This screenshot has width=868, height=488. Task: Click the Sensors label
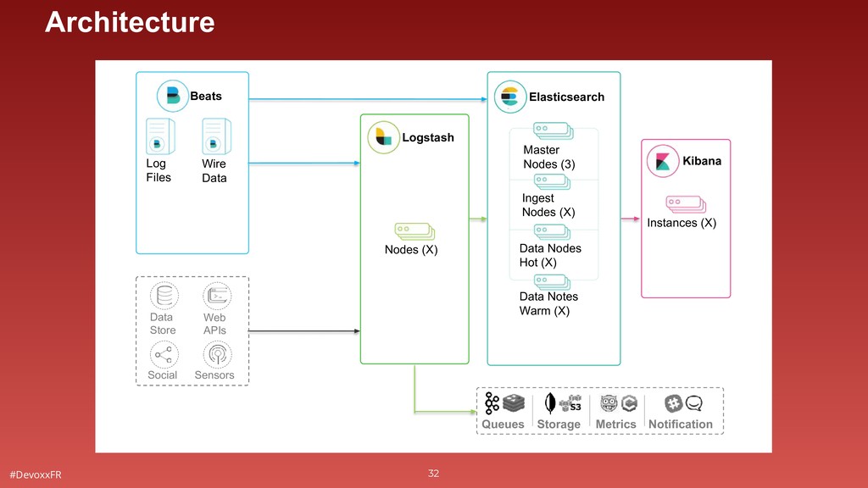coord(214,375)
